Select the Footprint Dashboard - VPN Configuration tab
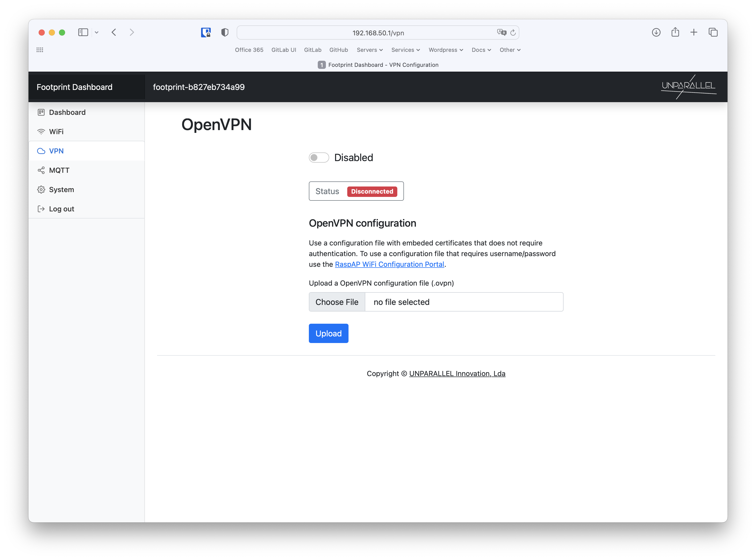The height and width of the screenshot is (560, 756). [x=378, y=65]
